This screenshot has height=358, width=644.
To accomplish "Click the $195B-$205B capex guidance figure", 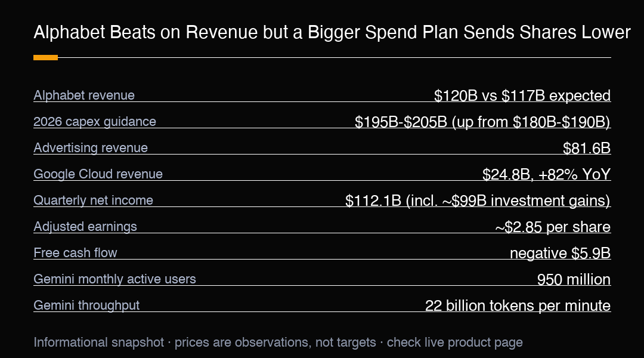I will 482,122.
